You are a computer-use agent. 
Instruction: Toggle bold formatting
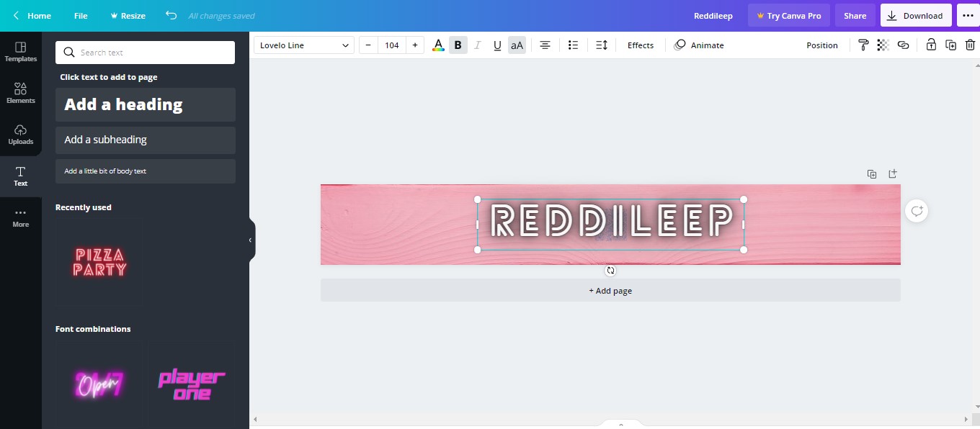[458, 45]
